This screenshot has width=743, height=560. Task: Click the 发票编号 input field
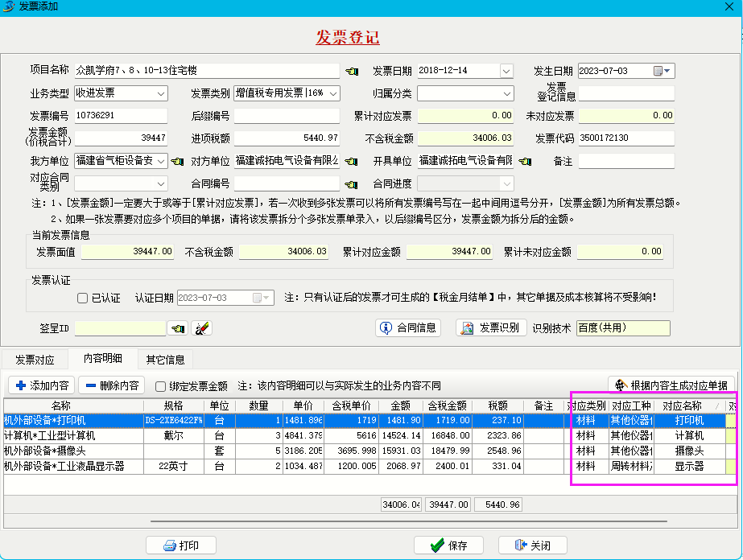pos(120,116)
